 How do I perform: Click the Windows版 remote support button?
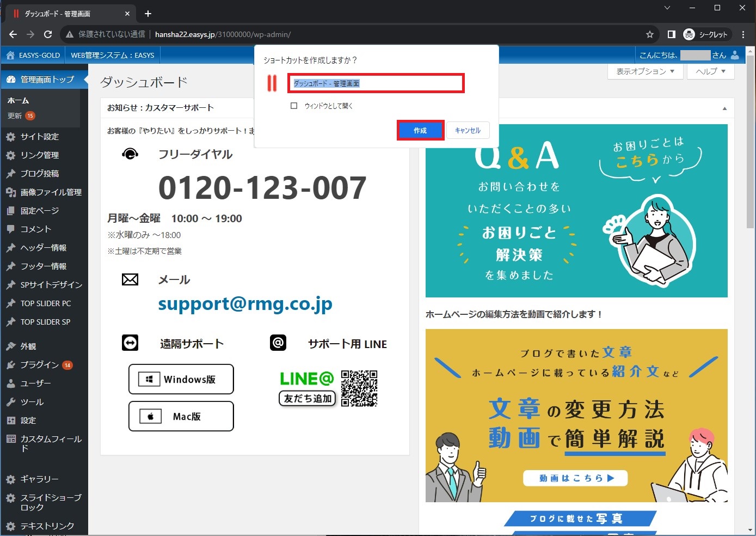tap(181, 379)
